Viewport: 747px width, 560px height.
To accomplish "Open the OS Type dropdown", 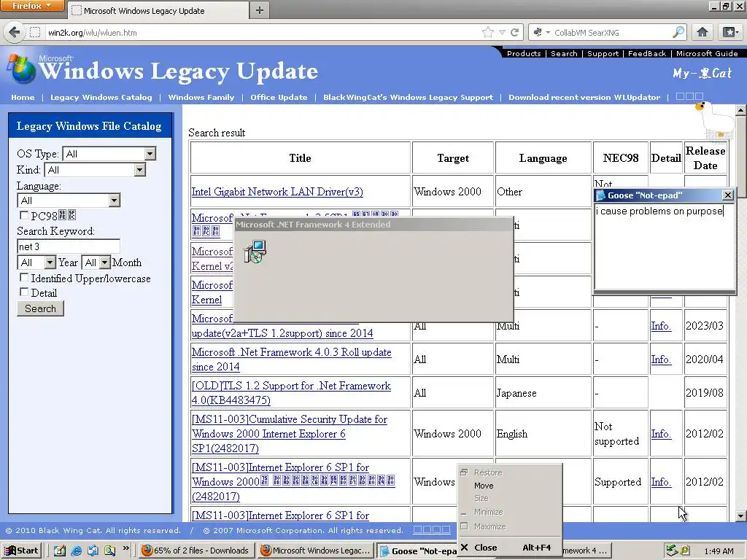I will tap(109, 154).
